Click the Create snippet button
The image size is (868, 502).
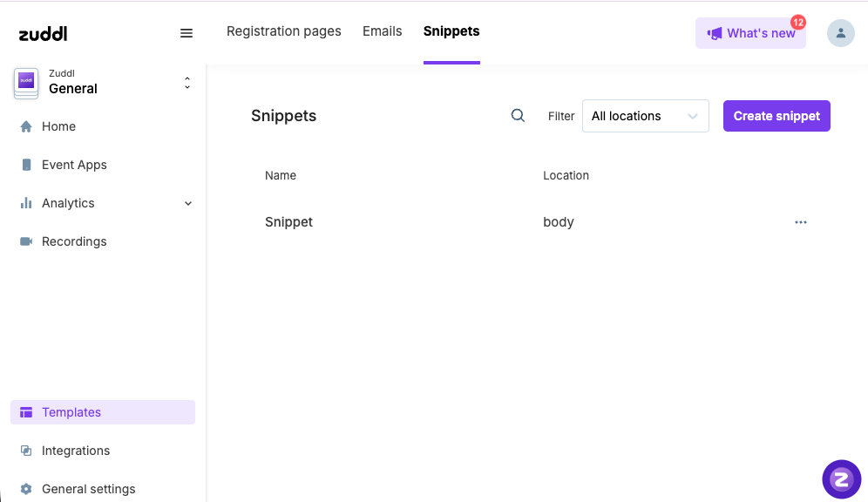click(x=776, y=115)
